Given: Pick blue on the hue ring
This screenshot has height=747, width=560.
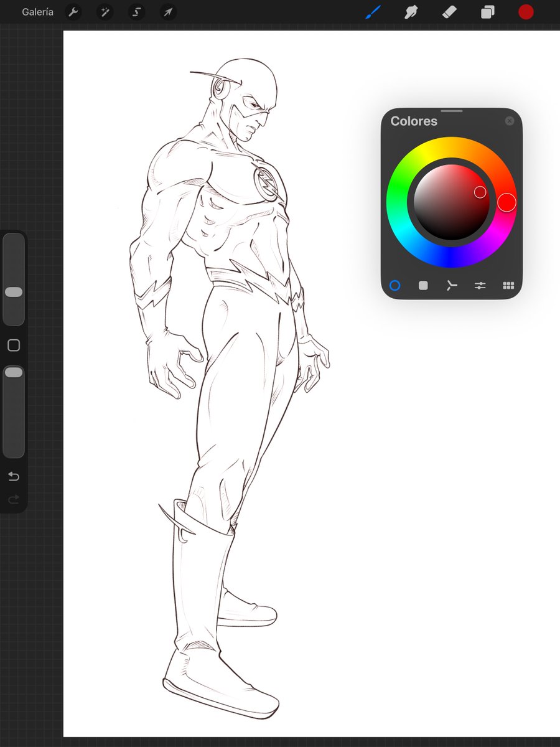Looking at the screenshot, I should point(452,258).
